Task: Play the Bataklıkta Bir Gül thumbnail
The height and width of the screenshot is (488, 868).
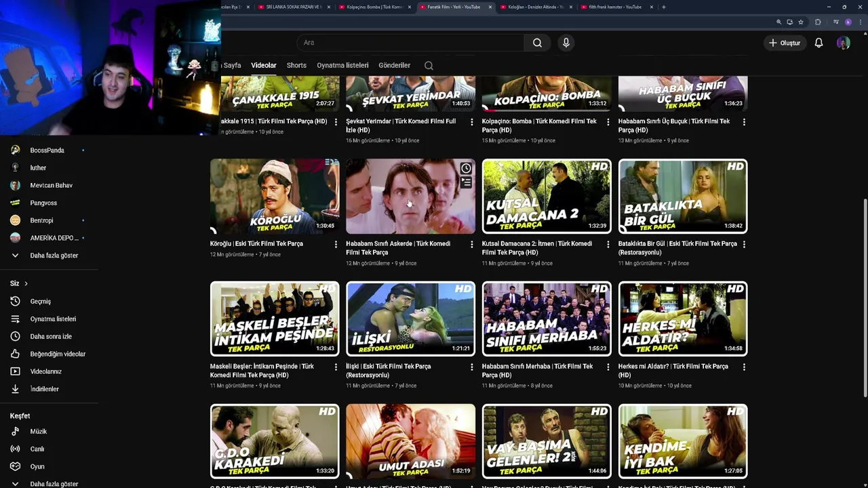Action: 683,197
